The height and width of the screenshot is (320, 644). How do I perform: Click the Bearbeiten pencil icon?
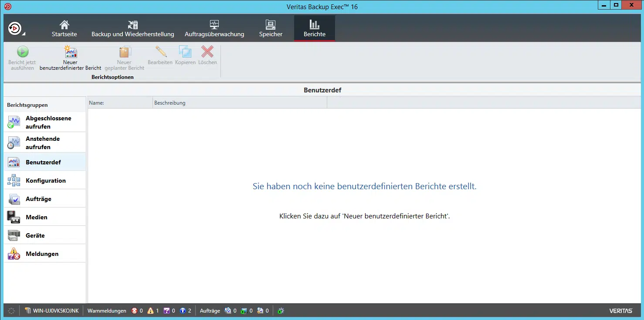(x=161, y=52)
